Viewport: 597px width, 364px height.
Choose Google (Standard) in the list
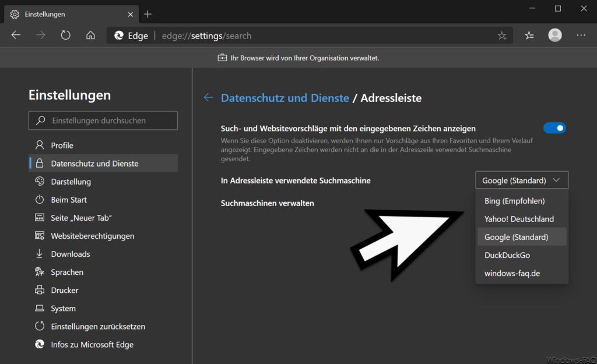pyautogui.click(x=522, y=237)
